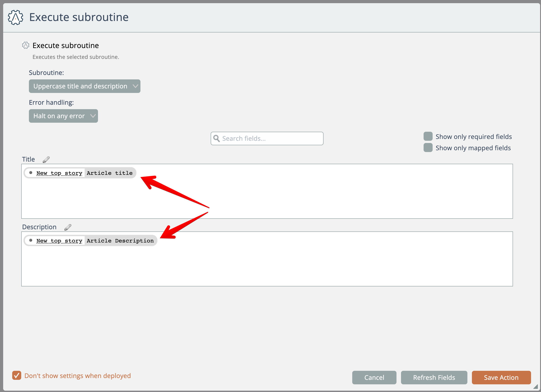Enable Show only required fields
The image size is (541, 392).
coord(428,136)
